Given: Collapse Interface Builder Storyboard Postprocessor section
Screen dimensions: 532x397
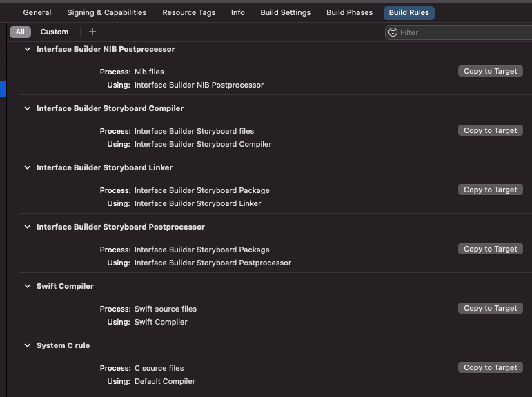Looking at the screenshot, I should tap(27, 227).
